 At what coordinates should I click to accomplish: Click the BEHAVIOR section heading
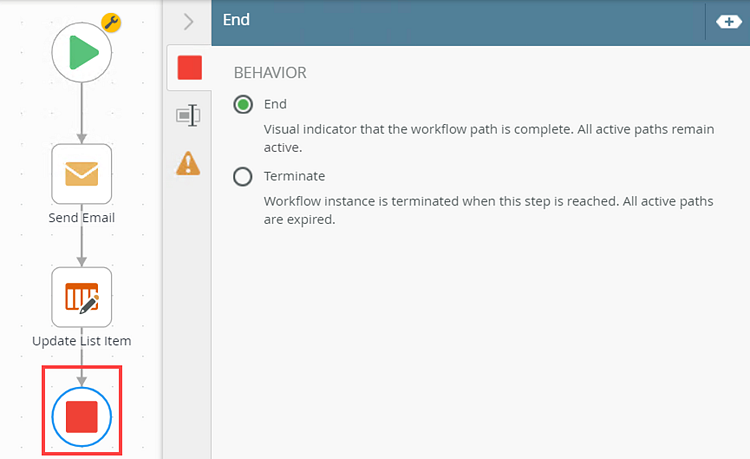pyautogui.click(x=270, y=73)
